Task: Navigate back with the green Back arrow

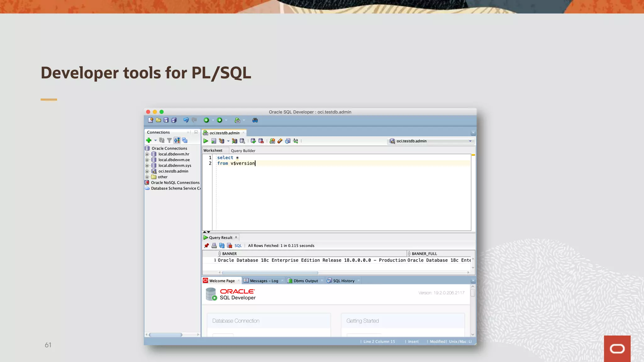Action: point(206,120)
